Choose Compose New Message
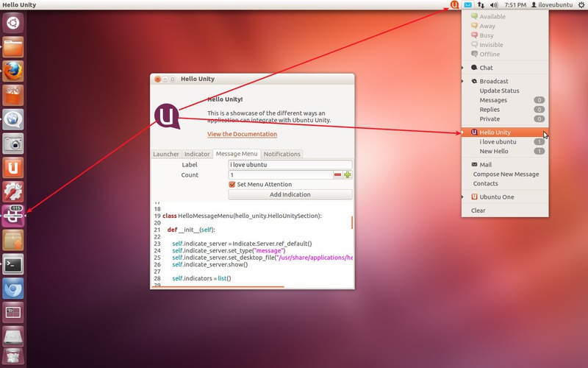The image size is (588, 368). pyautogui.click(x=505, y=174)
